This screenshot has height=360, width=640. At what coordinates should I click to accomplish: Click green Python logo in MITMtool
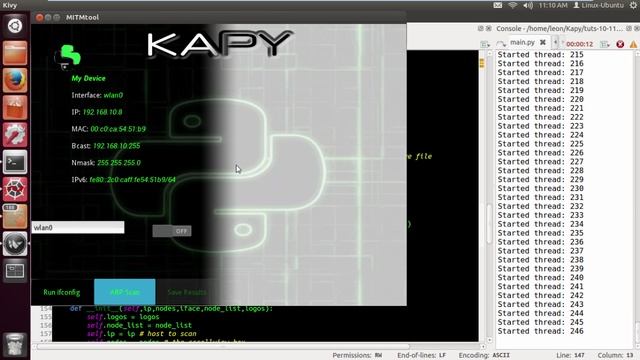pyautogui.click(x=68, y=57)
